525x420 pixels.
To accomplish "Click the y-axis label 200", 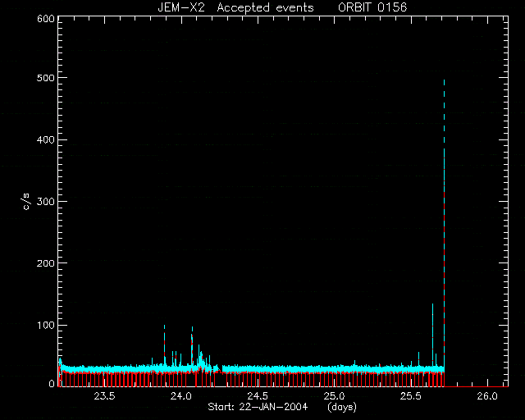I will [x=46, y=263].
